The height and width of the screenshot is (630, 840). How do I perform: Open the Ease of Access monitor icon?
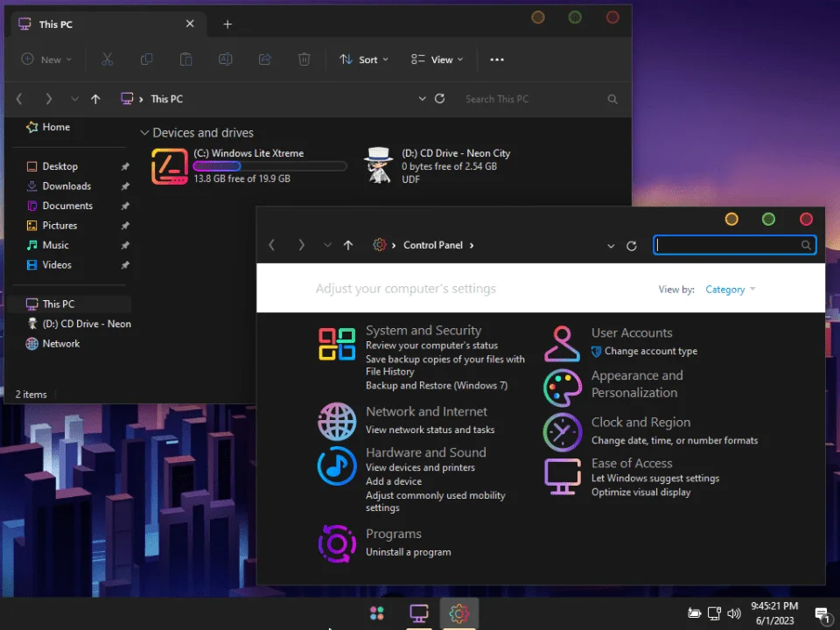coord(562,476)
